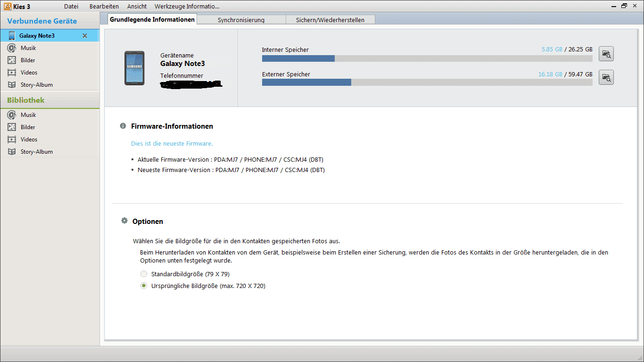The height and width of the screenshot is (362, 644).
Task: Click the Bilder icon under Verbundene Geräte
Action: (x=12, y=60)
